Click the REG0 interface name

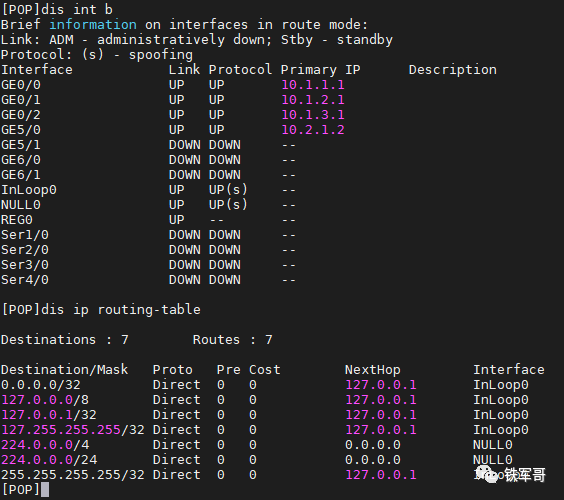click(17, 220)
